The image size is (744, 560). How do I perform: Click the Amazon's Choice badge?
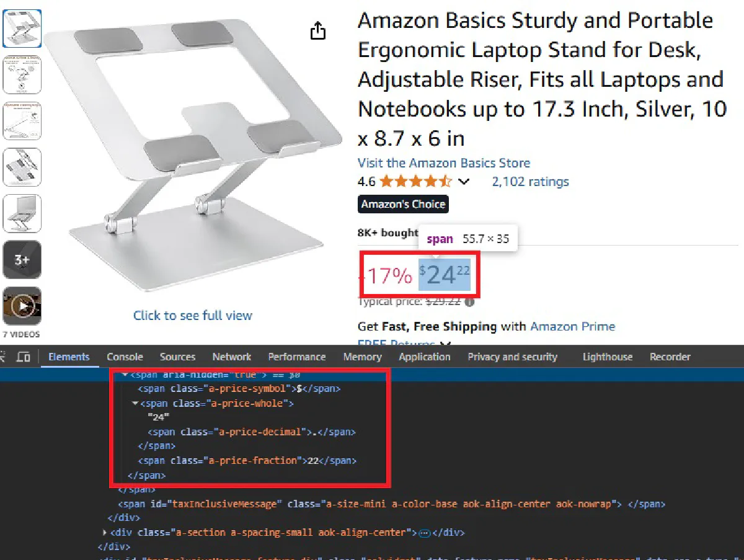[x=403, y=204]
